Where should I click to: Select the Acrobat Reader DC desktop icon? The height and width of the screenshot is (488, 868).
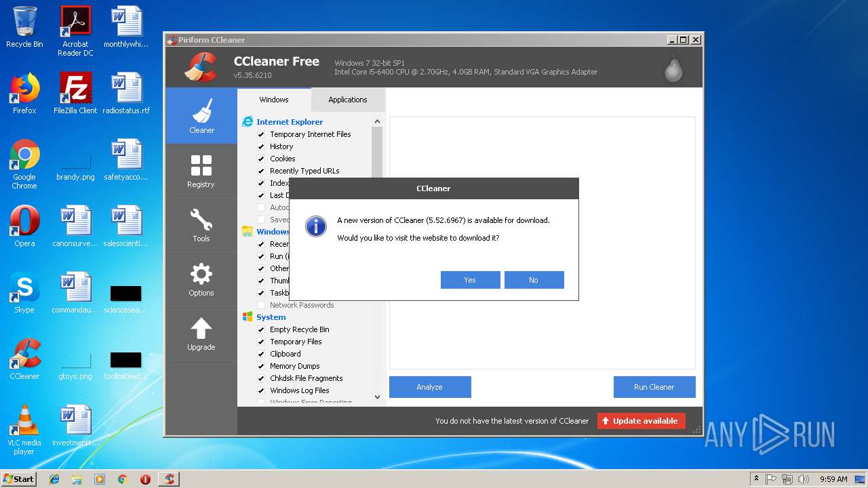75,31
